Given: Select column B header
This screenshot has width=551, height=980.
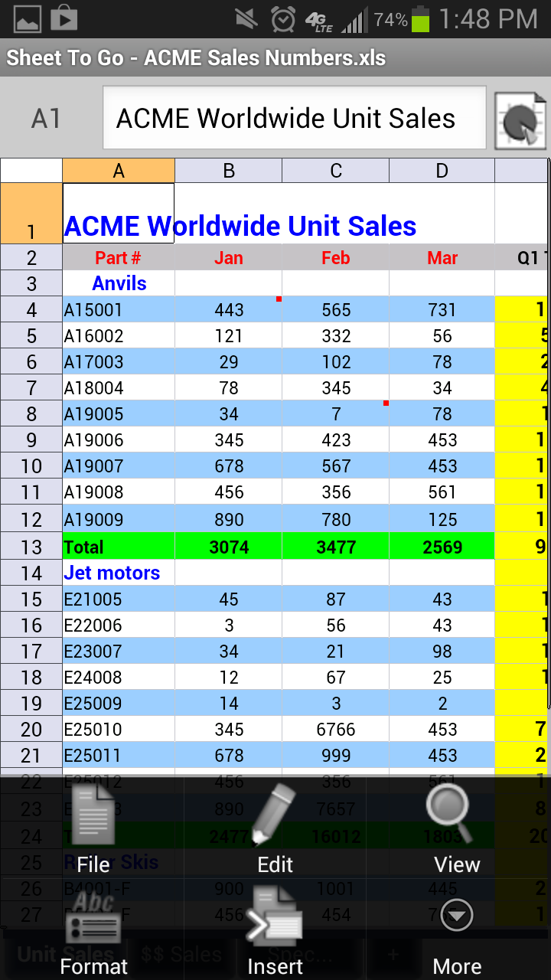Looking at the screenshot, I should click(x=229, y=171).
